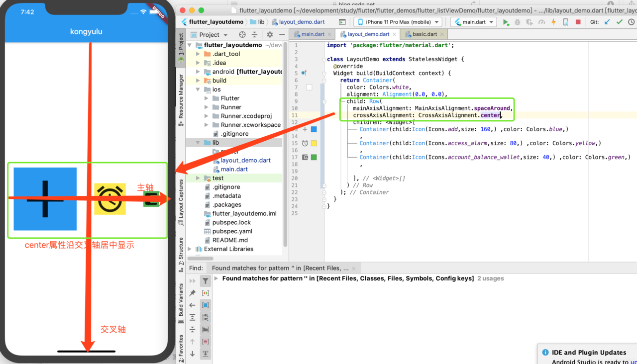Expand Found matches result row

pyautogui.click(x=216, y=278)
